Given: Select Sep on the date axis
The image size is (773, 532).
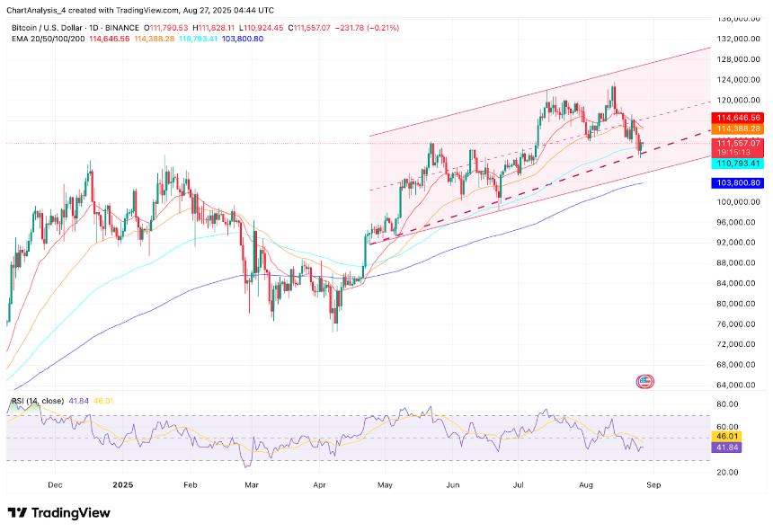Looking at the screenshot, I should (653, 484).
